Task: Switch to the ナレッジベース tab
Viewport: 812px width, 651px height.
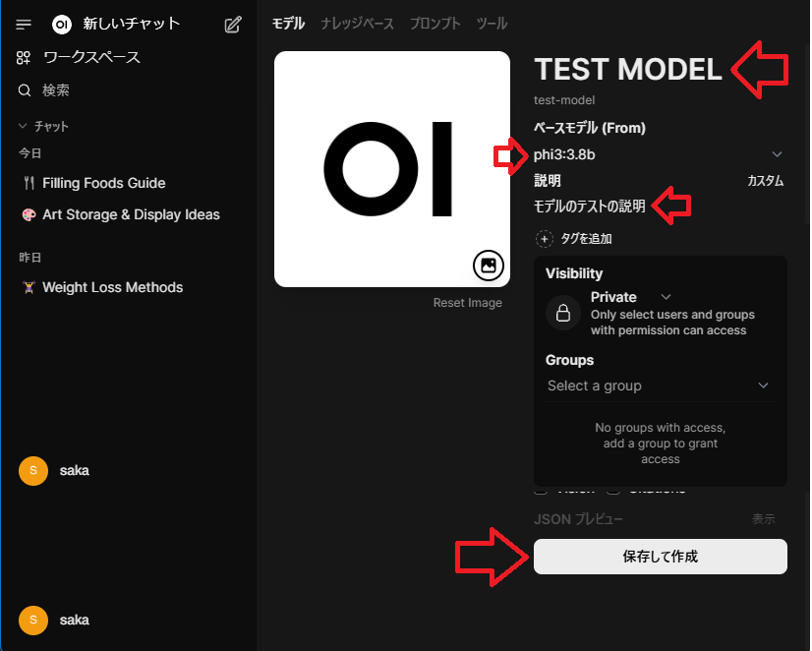Action: click(357, 24)
